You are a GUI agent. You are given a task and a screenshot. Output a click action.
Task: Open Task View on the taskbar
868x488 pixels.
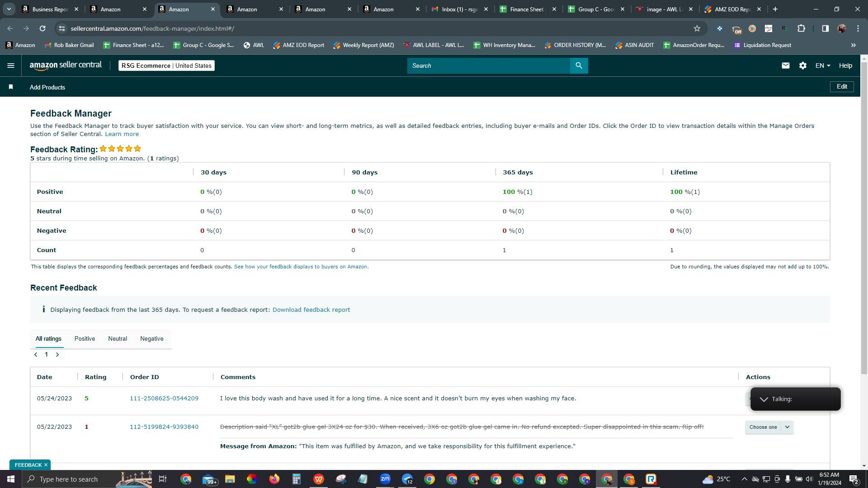163,479
